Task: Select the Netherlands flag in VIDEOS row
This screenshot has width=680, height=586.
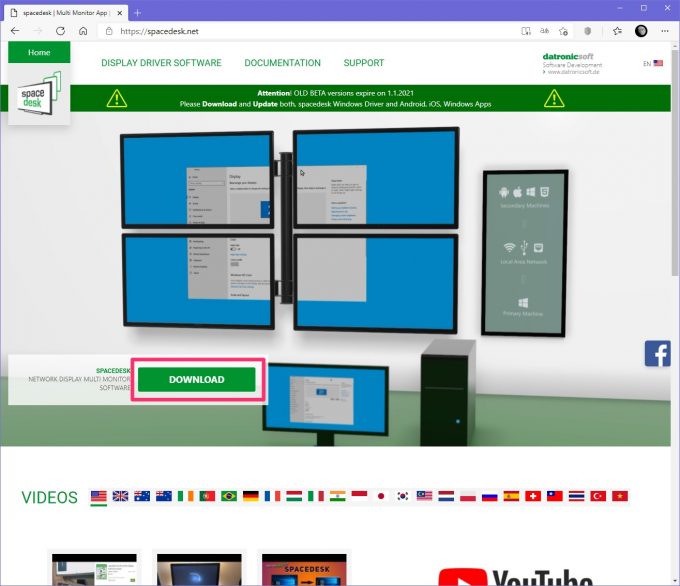Action: tap(446, 496)
